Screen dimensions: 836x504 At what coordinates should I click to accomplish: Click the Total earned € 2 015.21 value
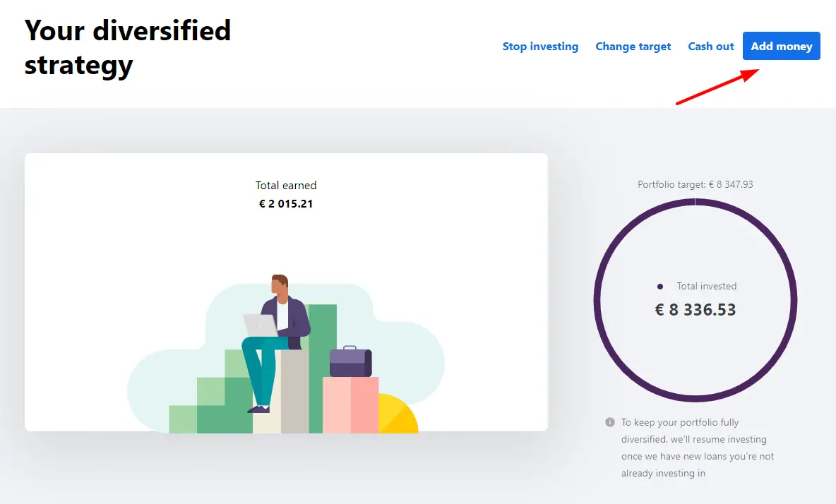coord(286,203)
